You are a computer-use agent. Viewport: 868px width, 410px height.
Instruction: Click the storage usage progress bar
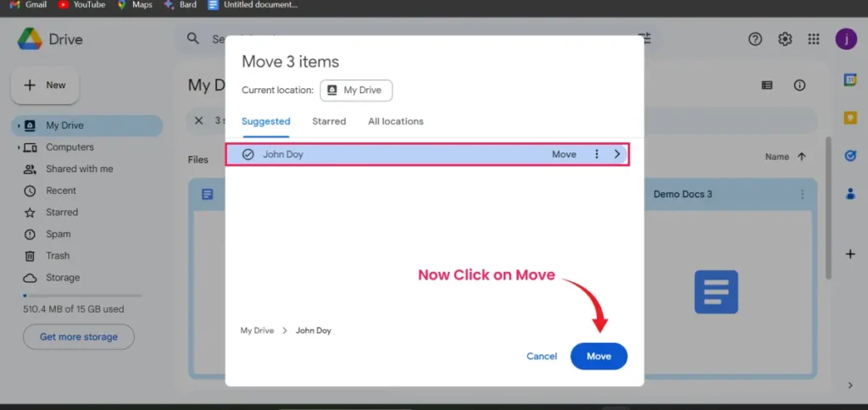[x=82, y=296]
